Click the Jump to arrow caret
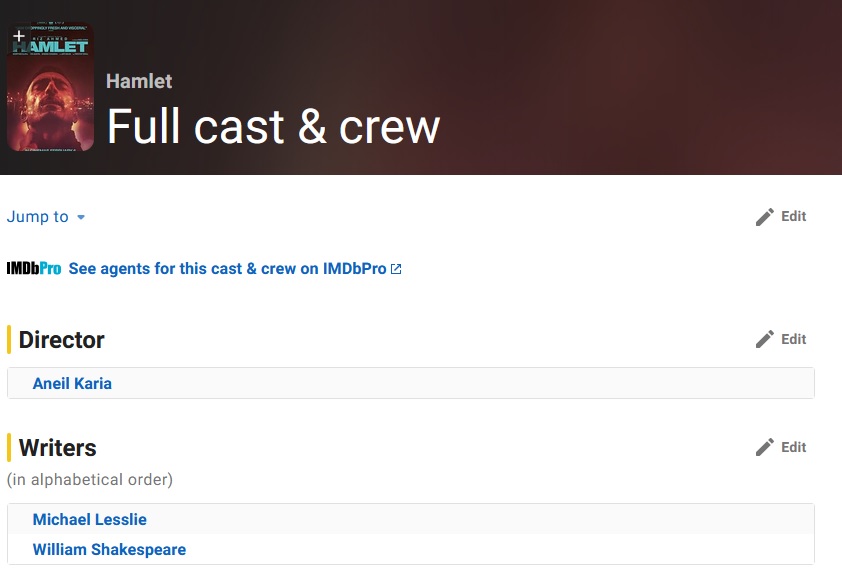 coord(81,217)
